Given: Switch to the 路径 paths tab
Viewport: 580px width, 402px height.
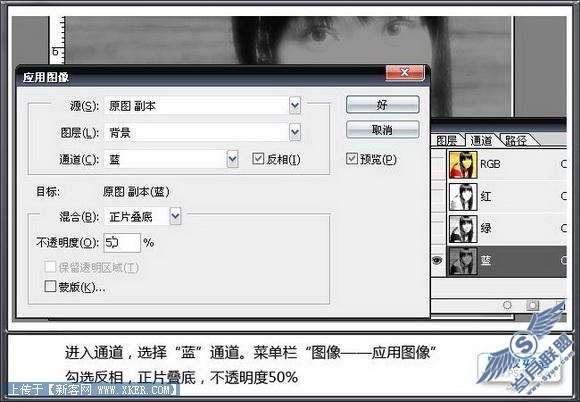Looking at the screenshot, I should click(x=516, y=141).
